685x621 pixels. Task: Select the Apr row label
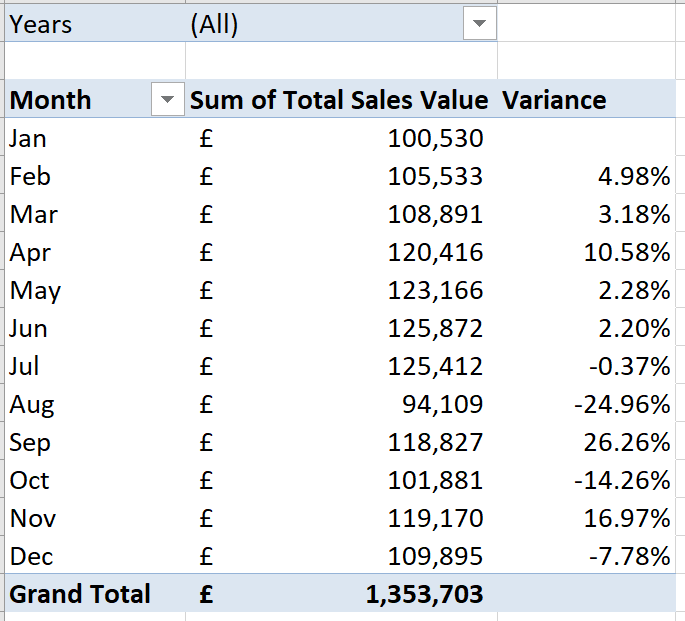click(30, 253)
